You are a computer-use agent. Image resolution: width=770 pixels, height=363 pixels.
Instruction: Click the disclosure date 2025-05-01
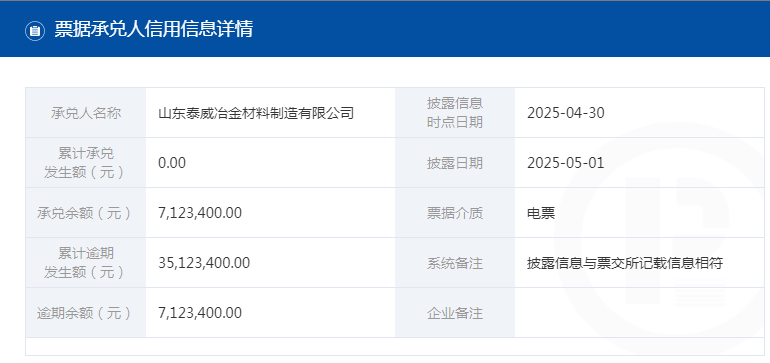click(x=566, y=163)
